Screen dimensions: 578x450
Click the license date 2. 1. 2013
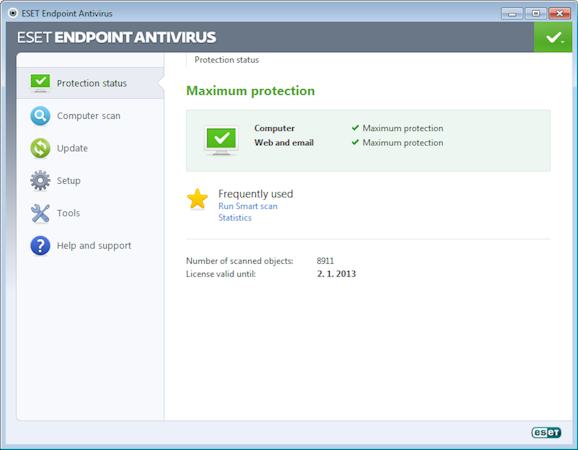(x=336, y=274)
